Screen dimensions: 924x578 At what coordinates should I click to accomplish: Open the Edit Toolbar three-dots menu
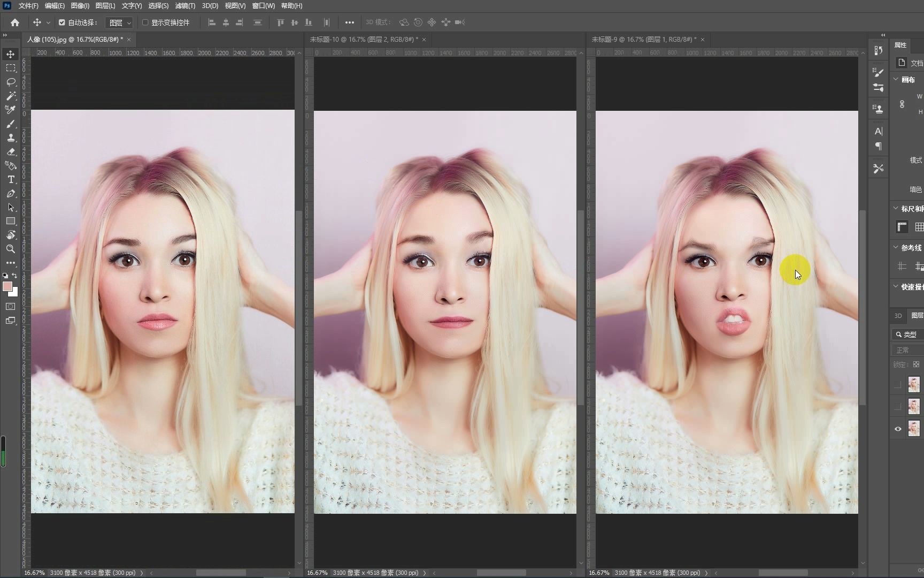coord(10,263)
